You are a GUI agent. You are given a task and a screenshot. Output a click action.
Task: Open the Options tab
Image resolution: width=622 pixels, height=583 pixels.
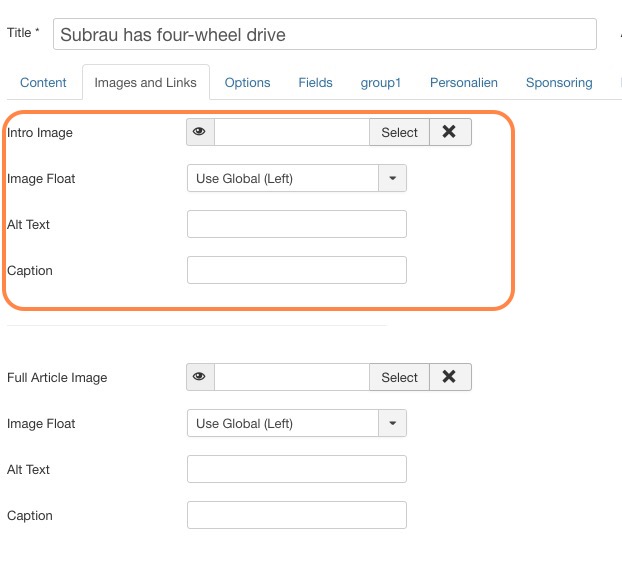point(247,82)
